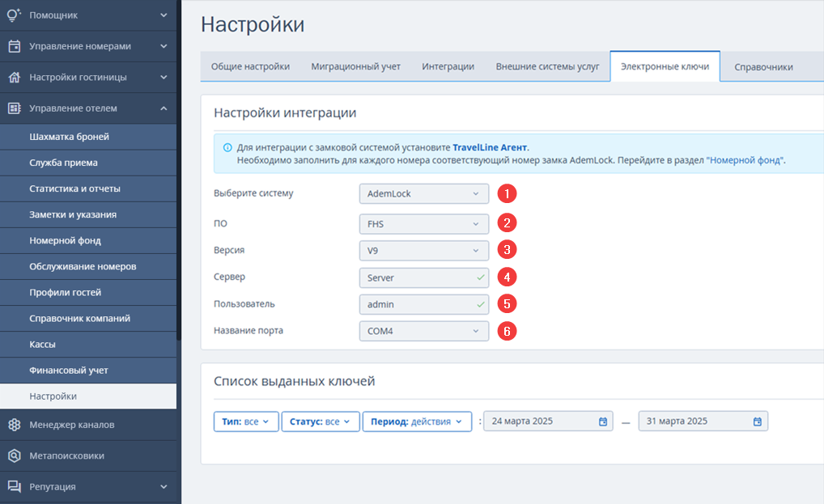Open the TravelLine Агент link

(490, 147)
